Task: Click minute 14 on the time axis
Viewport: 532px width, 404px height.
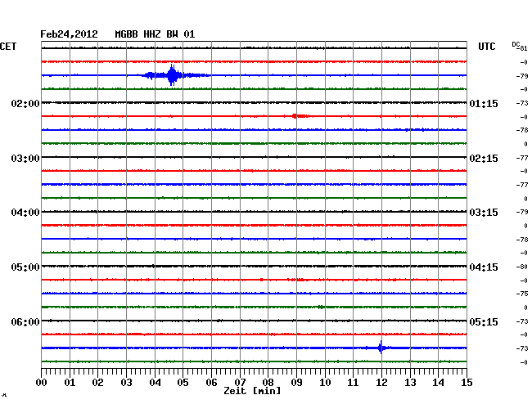Action: coord(438,382)
